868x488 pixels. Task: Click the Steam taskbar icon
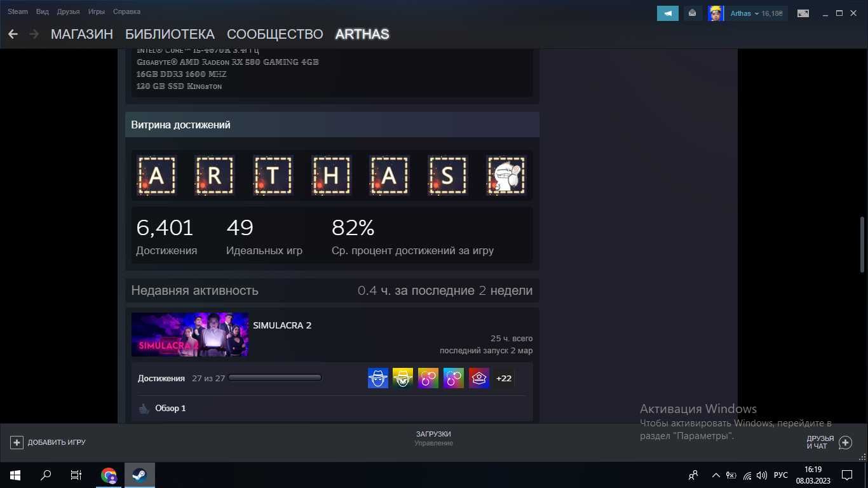(x=139, y=475)
